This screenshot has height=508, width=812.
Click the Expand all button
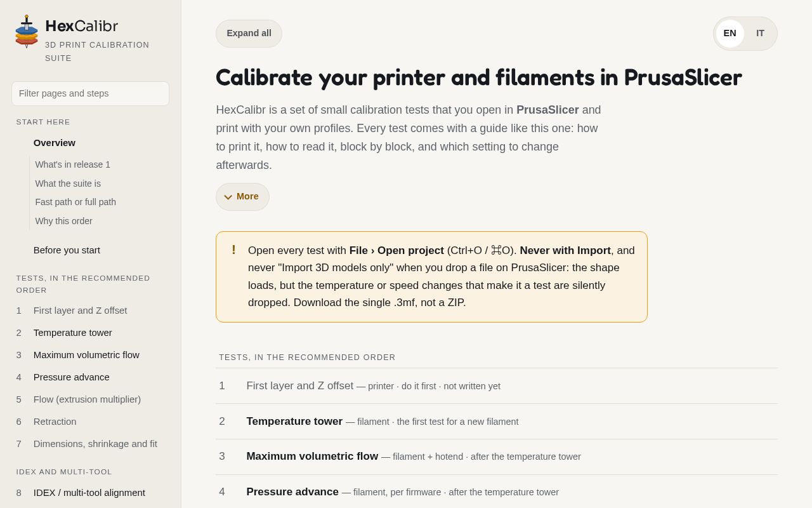(249, 34)
